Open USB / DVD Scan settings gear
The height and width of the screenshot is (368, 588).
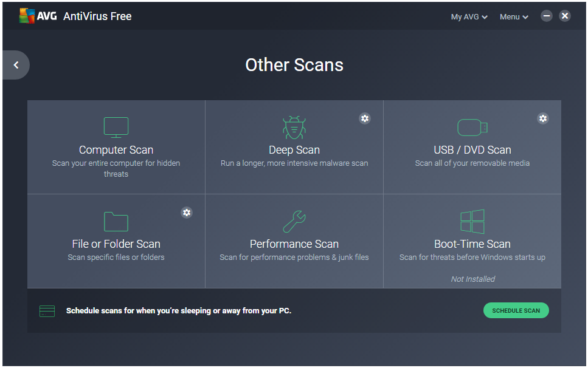[x=542, y=118]
